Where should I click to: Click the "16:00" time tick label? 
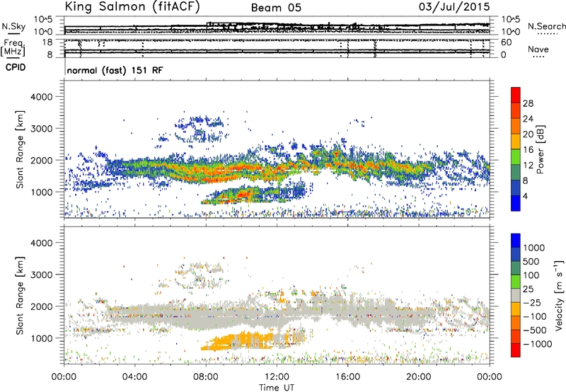point(347,377)
